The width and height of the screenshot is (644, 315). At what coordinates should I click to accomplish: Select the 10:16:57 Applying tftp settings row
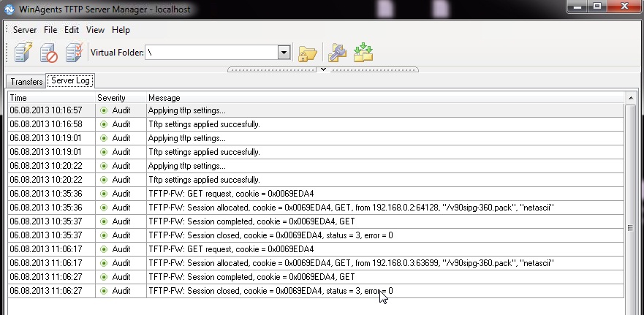(x=316, y=110)
